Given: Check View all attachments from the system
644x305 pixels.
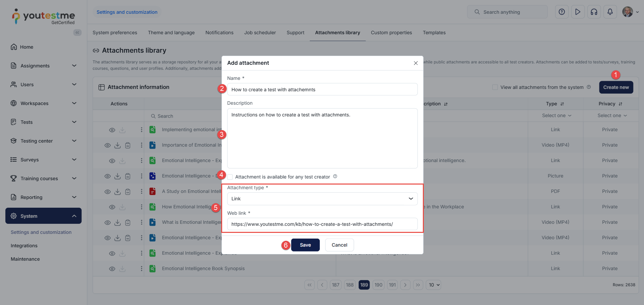Looking at the screenshot, I should point(495,87).
